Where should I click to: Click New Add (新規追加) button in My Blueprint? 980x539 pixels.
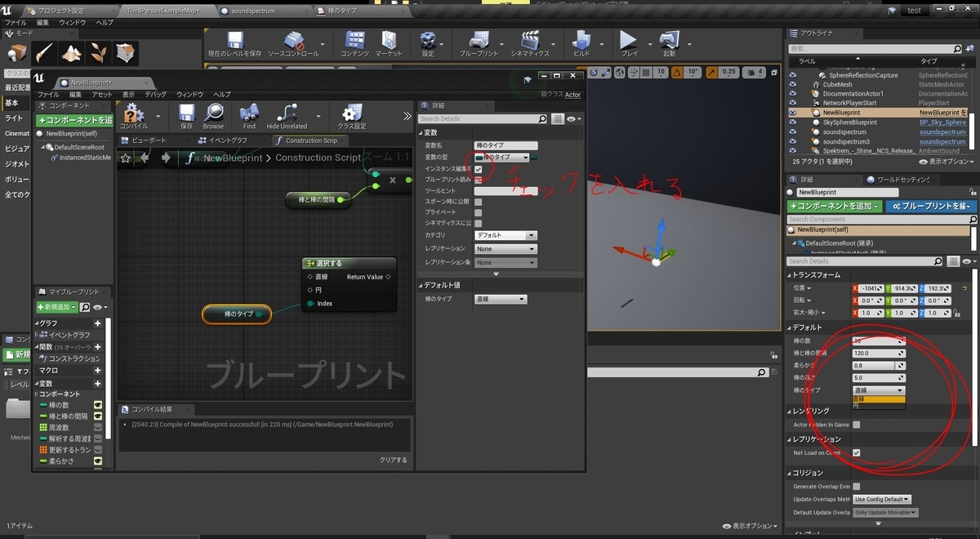click(x=57, y=307)
